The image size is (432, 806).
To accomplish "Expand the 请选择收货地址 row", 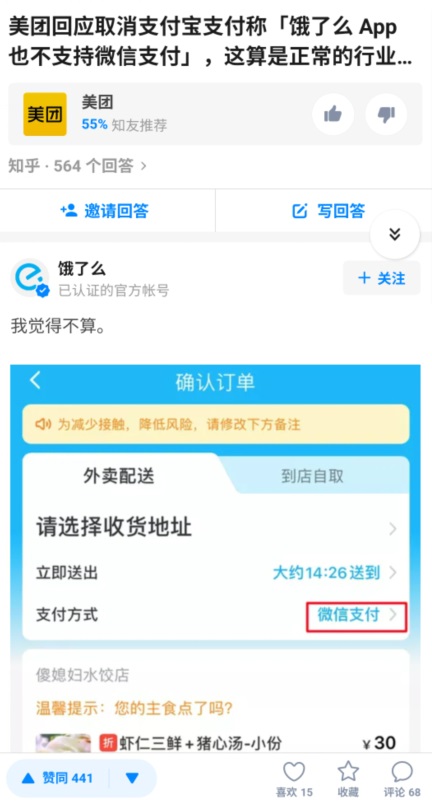I will pos(216,528).
